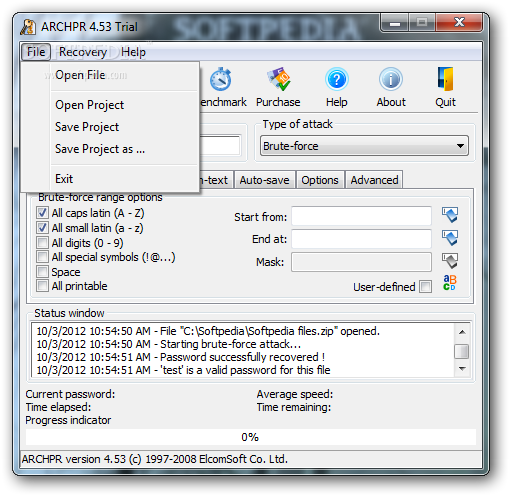Switch to the Options tab
The width and height of the screenshot is (510, 496).
pos(320,180)
